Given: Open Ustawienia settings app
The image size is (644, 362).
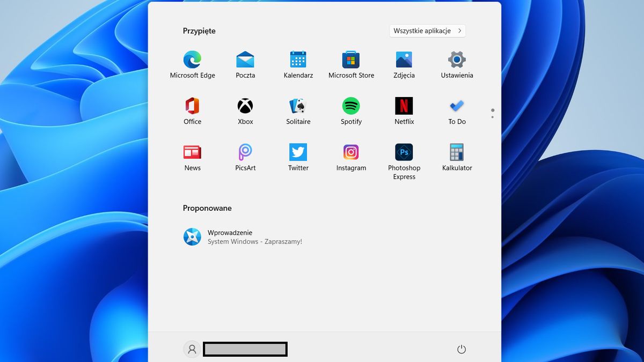Looking at the screenshot, I should point(456,61).
